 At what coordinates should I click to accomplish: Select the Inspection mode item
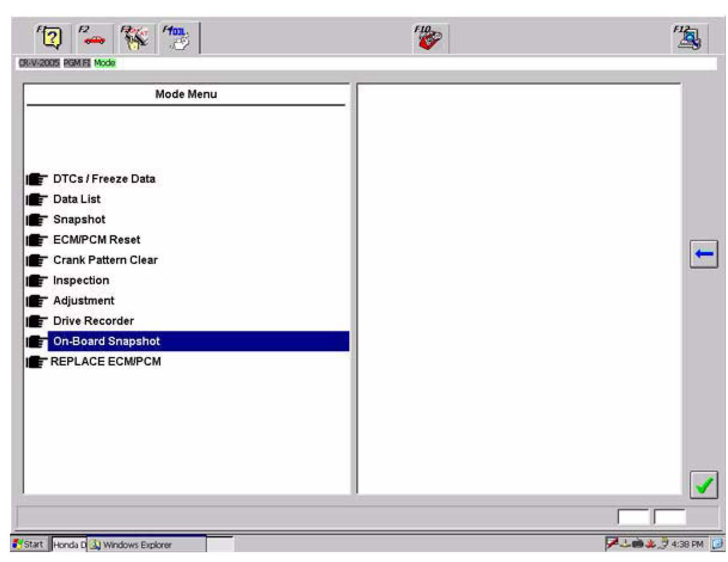(81, 280)
